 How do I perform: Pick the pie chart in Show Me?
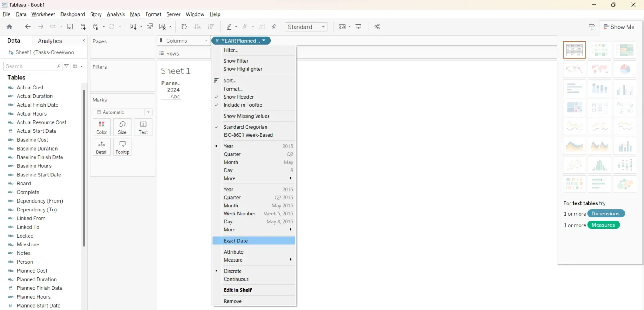pos(625,69)
